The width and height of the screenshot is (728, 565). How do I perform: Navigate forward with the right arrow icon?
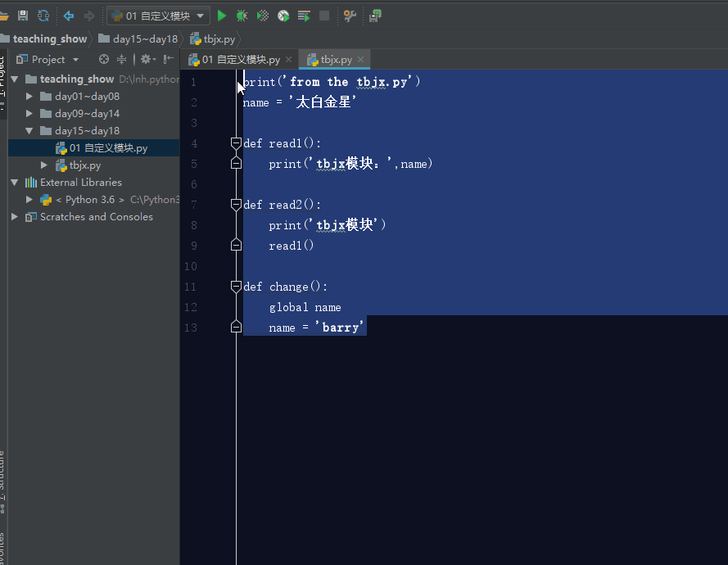point(89,16)
